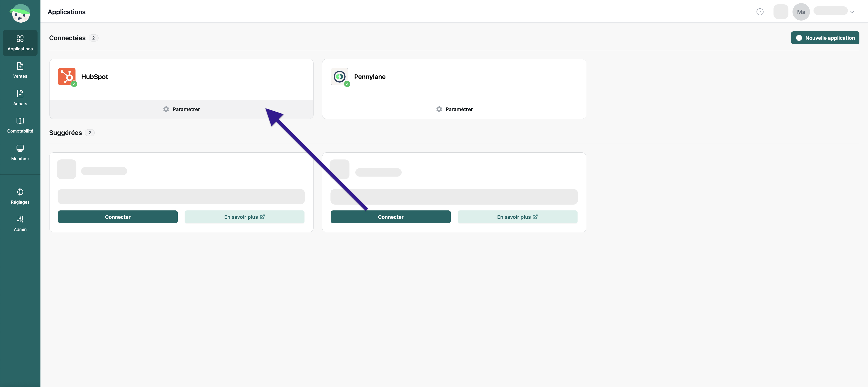Click the Nouvelle application button
Image resolution: width=868 pixels, height=387 pixels.
(x=825, y=38)
